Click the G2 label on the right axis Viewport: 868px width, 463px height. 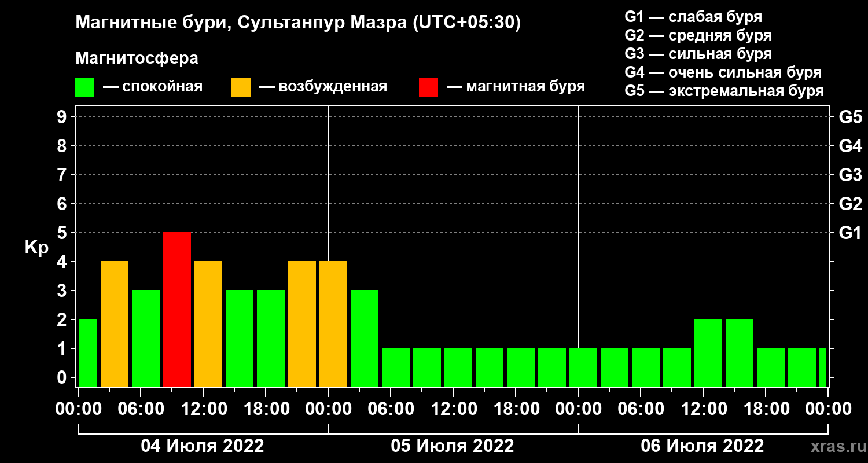850,204
